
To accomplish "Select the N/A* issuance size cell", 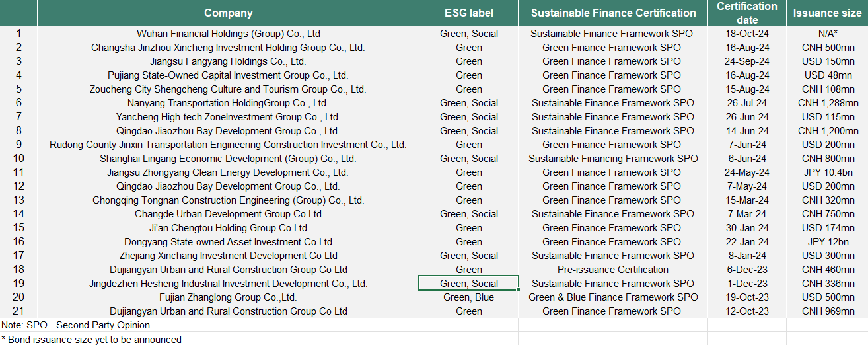I will pos(827,34).
